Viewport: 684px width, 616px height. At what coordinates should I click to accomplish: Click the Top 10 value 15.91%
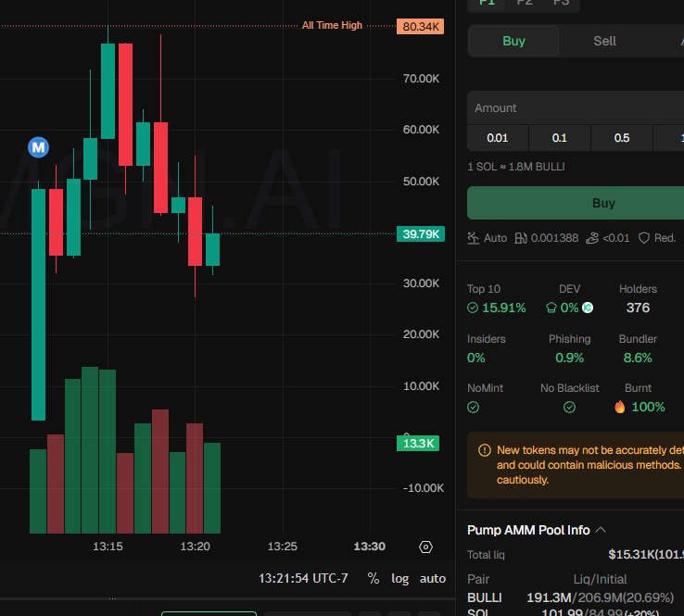[503, 308]
